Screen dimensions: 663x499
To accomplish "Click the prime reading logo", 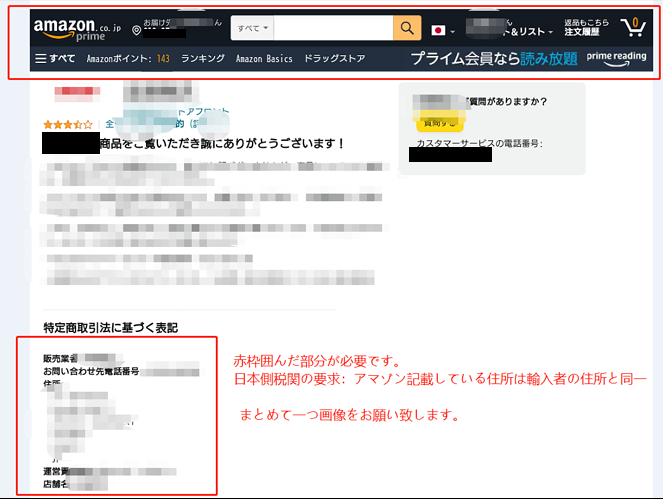I will [x=616, y=59].
